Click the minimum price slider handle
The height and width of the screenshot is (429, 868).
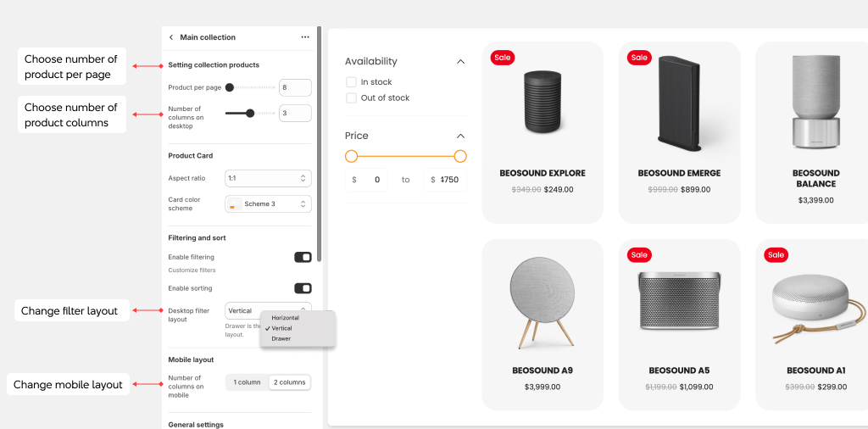coord(351,157)
